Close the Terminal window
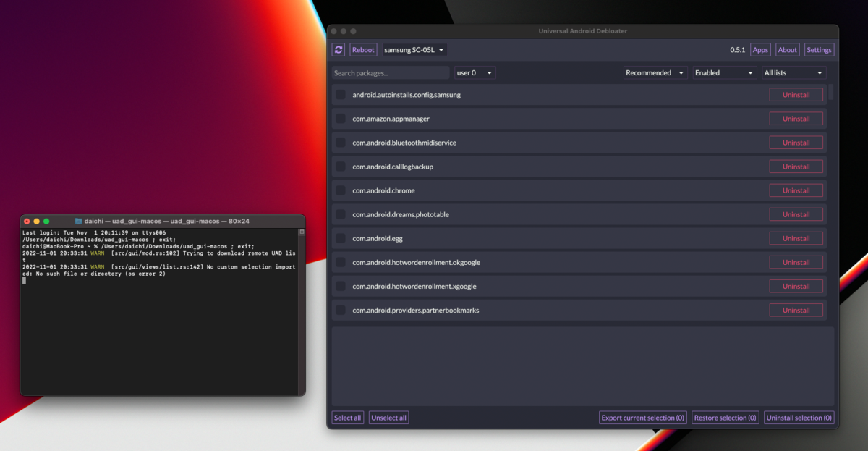The image size is (868, 451). pyautogui.click(x=27, y=221)
